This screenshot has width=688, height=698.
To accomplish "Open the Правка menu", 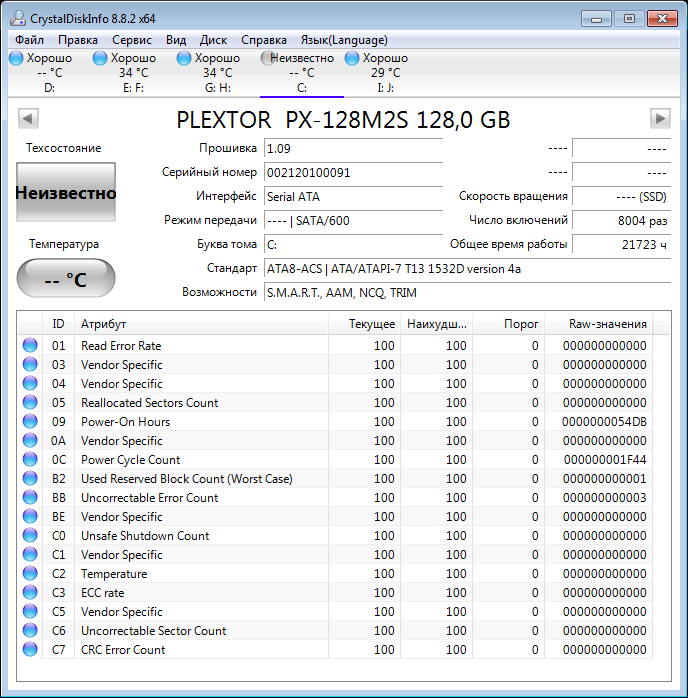I will 77,40.
